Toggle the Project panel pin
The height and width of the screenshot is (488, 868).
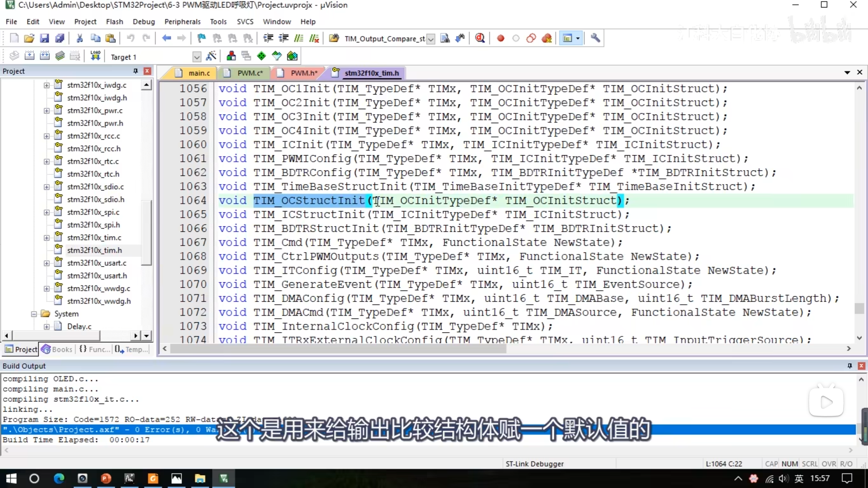[x=136, y=71]
